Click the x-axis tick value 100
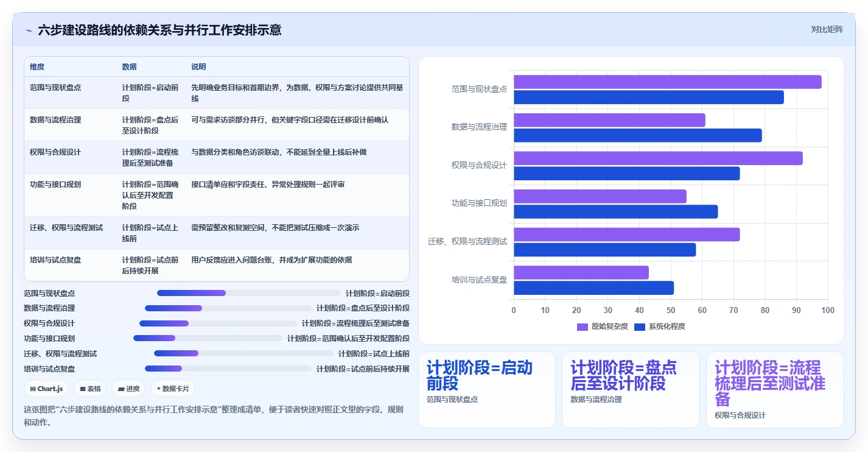This screenshot has width=868, height=452. [828, 311]
